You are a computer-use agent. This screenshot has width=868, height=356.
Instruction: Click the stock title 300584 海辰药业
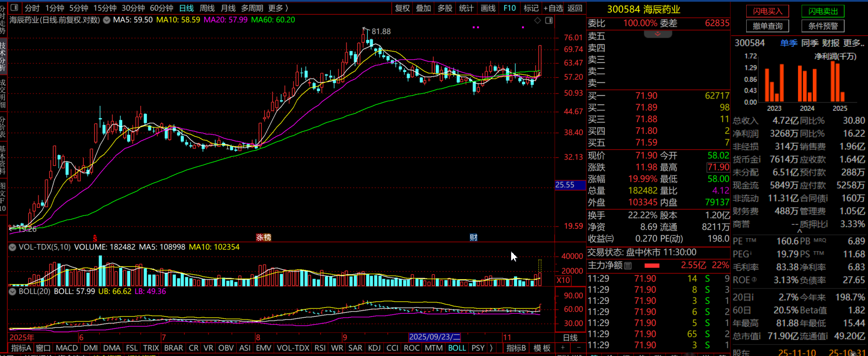coord(644,9)
